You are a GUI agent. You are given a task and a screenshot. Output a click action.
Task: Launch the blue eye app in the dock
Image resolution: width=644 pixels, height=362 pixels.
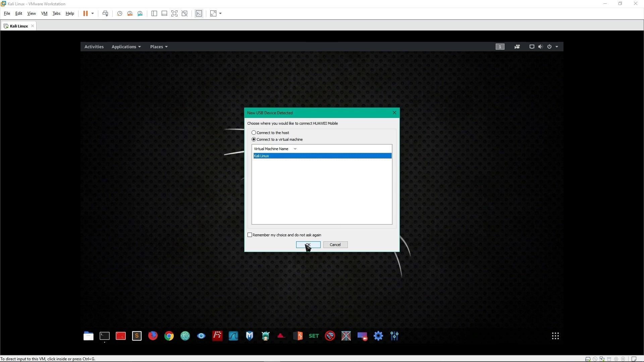(x=201, y=336)
